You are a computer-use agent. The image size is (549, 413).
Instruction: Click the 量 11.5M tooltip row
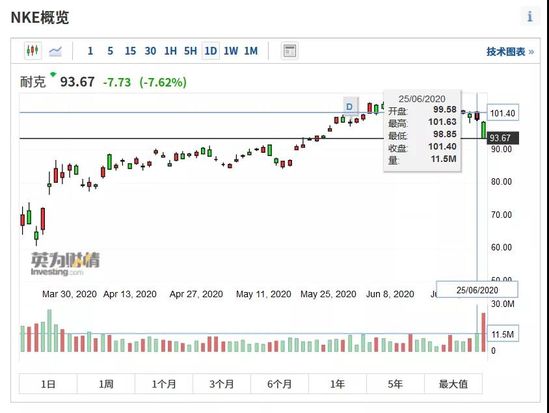click(422, 160)
